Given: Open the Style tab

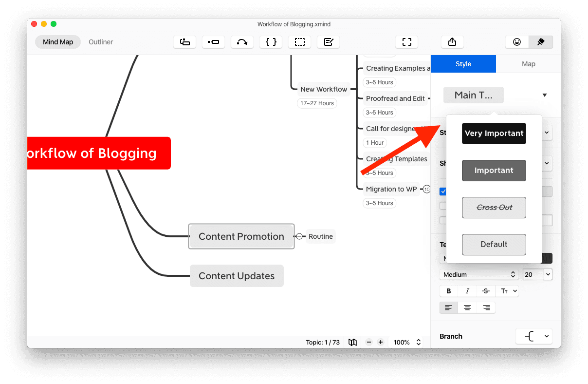Looking at the screenshot, I should 463,64.
